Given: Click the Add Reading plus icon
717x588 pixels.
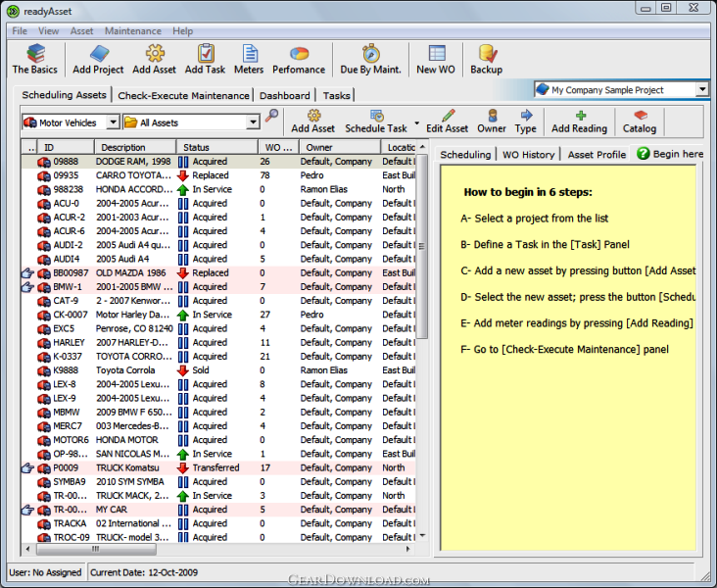Looking at the screenshot, I should tap(579, 122).
